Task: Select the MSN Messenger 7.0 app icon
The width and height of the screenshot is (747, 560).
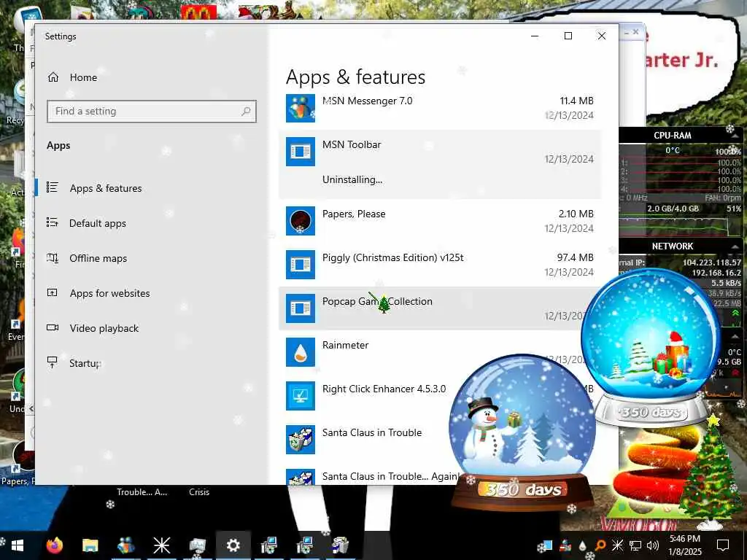Action: click(x=300, y=108)
